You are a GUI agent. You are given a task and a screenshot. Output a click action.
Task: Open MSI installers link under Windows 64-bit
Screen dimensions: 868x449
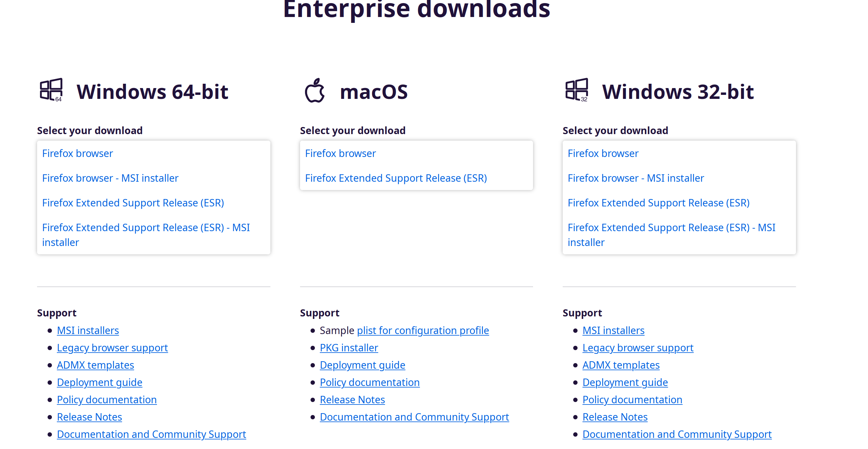(88, 330)
